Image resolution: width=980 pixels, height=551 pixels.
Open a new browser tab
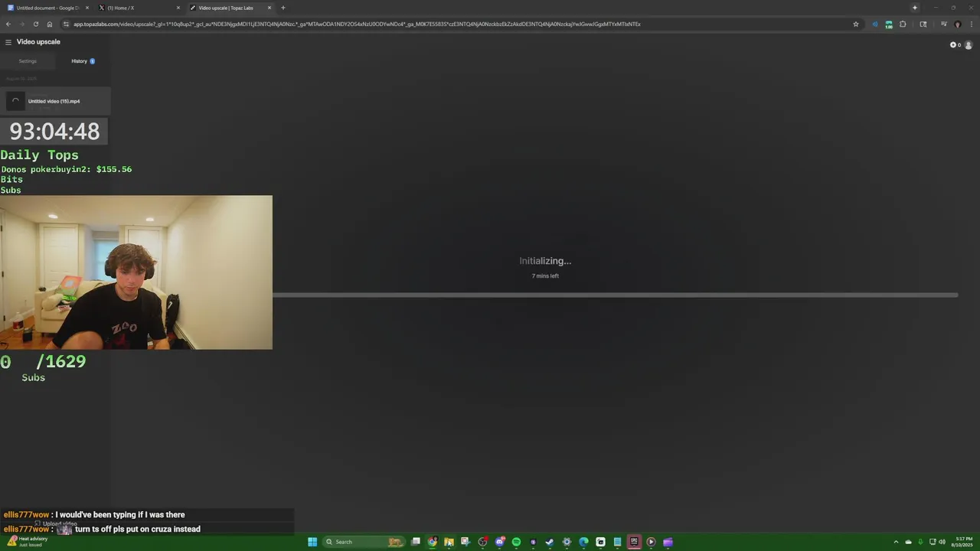click(x=283, y=8)
